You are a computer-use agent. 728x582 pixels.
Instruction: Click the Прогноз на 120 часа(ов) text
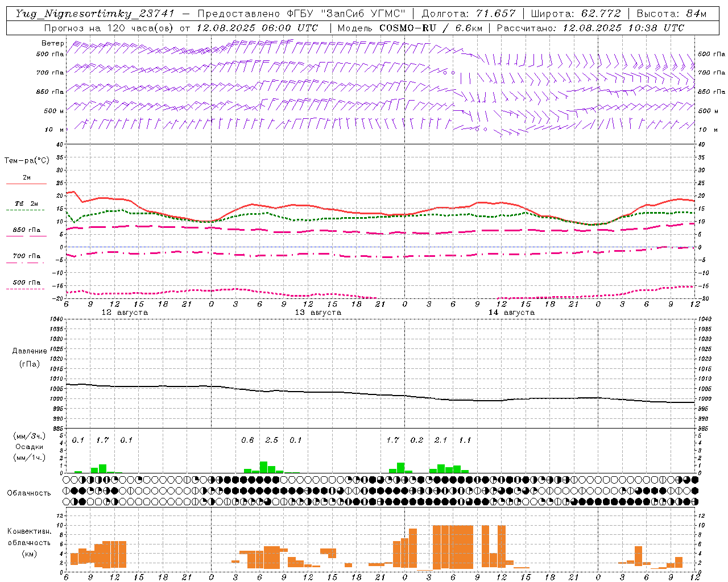point(110,28)
